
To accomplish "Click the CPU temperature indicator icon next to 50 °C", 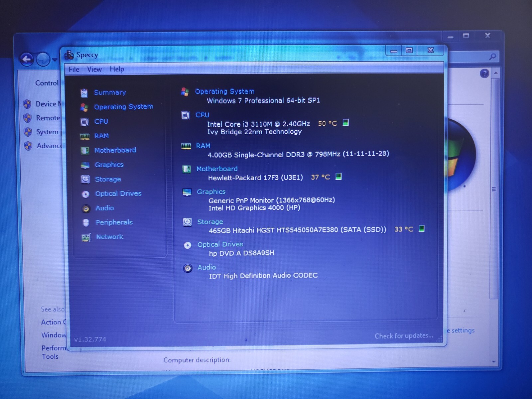I will pyautogui.click(x=346, y=123).
